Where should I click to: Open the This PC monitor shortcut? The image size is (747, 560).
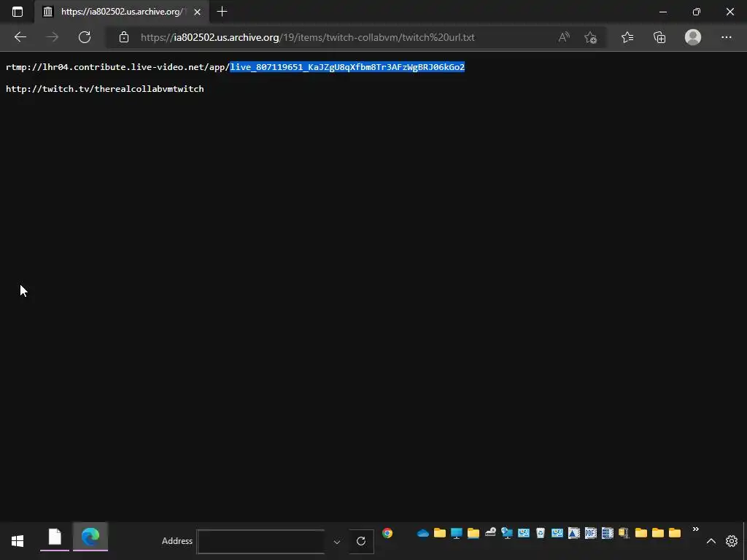[x=457, y=533]
